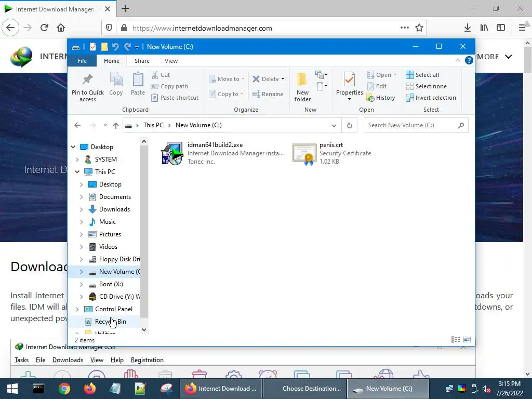Open the Windows Start menu
Screen dimensions: 532x399
pyautogui.click(x=12, y=389)
